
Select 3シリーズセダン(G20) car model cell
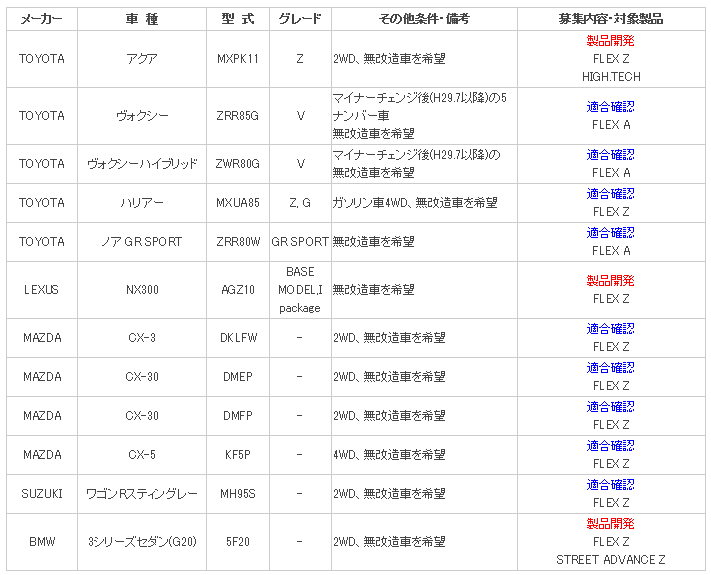pos(142,542)
